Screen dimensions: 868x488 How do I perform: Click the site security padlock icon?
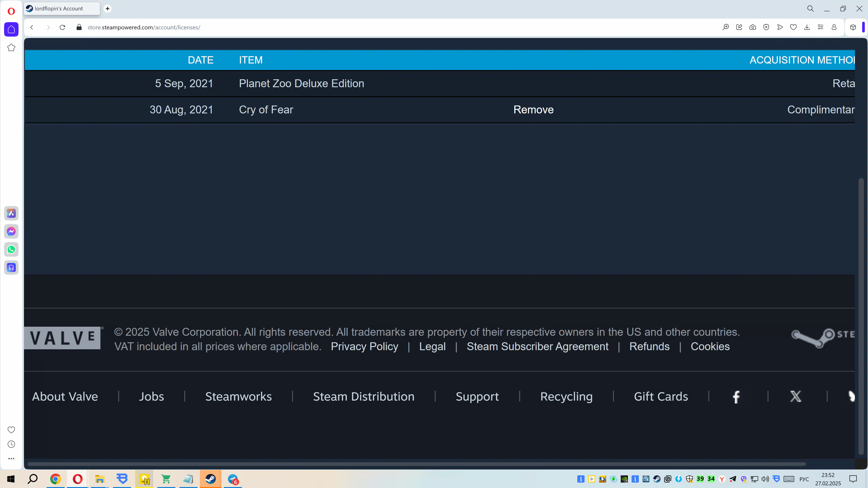click(79, 27)
